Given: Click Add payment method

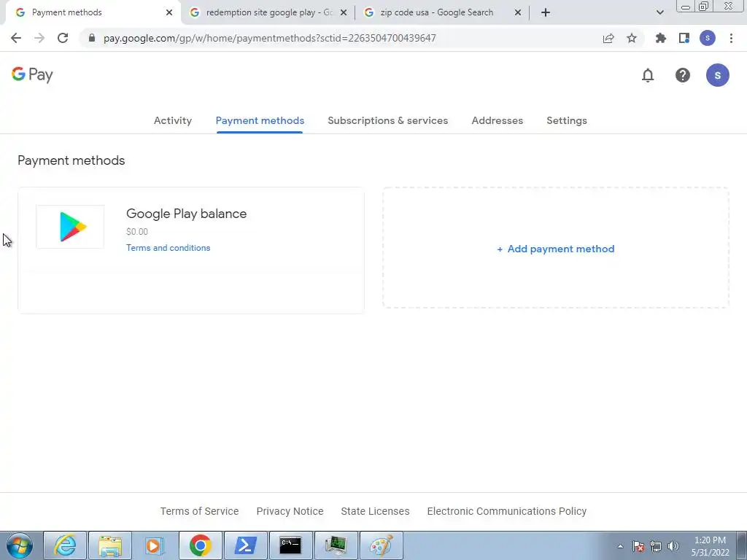Looking at the screenshot, I should [555, 249].
